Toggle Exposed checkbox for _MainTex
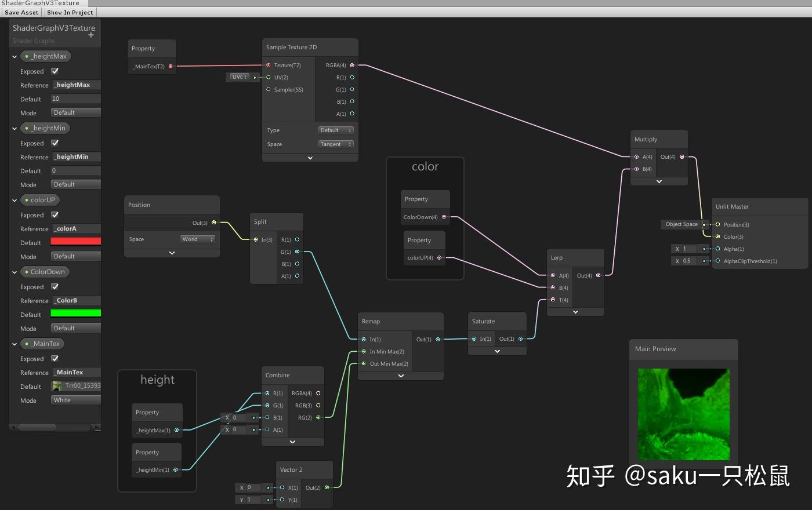 pyautogui.click(x=55, y=359)
